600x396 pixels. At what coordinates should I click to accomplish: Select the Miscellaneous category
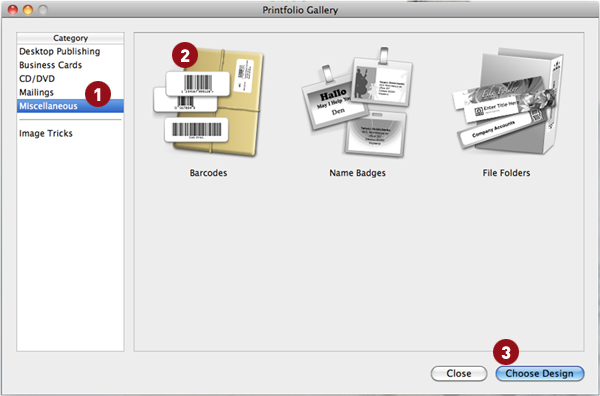[70, 106]
